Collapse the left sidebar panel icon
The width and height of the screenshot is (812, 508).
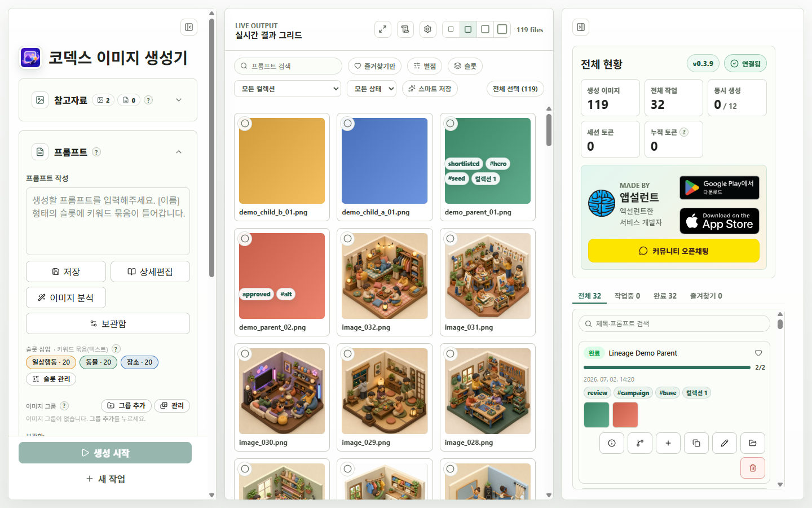coord(189,27)
